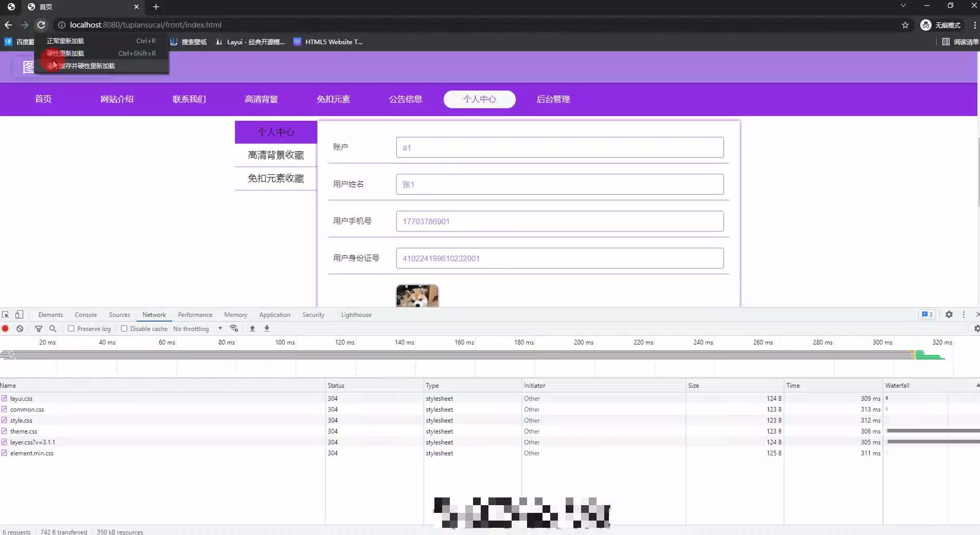Switch to the Console tab in DevTools
The image size is (980, 535).
(85, 314)
